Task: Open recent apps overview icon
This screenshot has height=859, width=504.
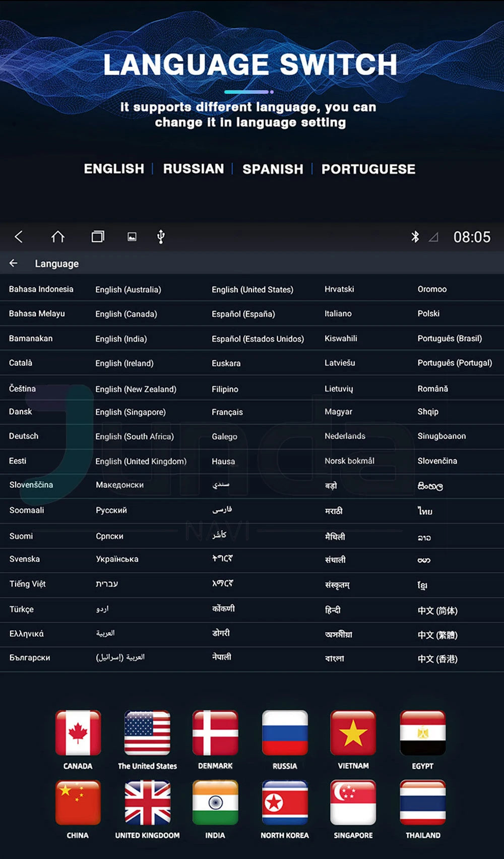Action: (x=98, y=237)
